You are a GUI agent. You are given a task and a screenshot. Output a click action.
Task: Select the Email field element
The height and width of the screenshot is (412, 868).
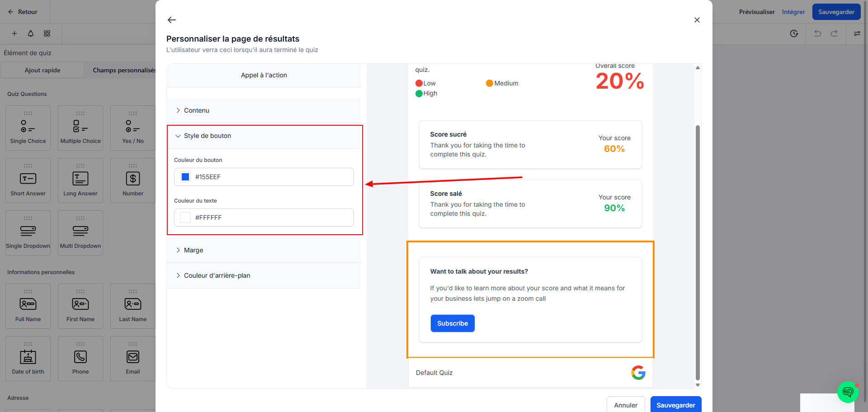(133, 359)
